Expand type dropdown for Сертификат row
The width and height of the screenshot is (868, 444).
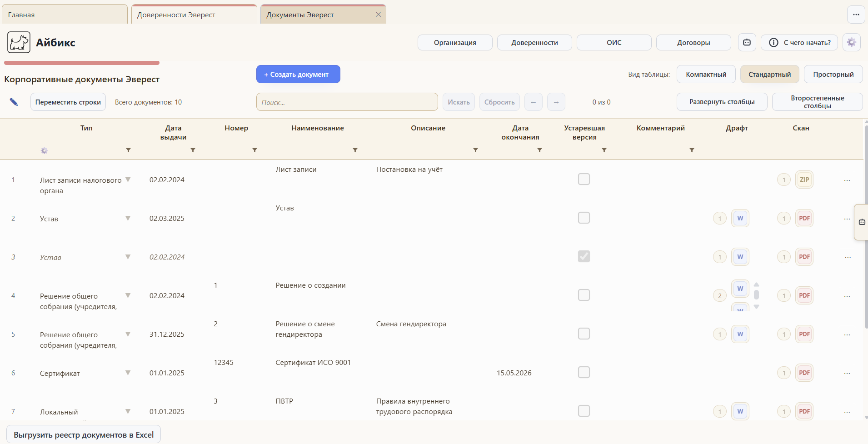coord(128,373)
